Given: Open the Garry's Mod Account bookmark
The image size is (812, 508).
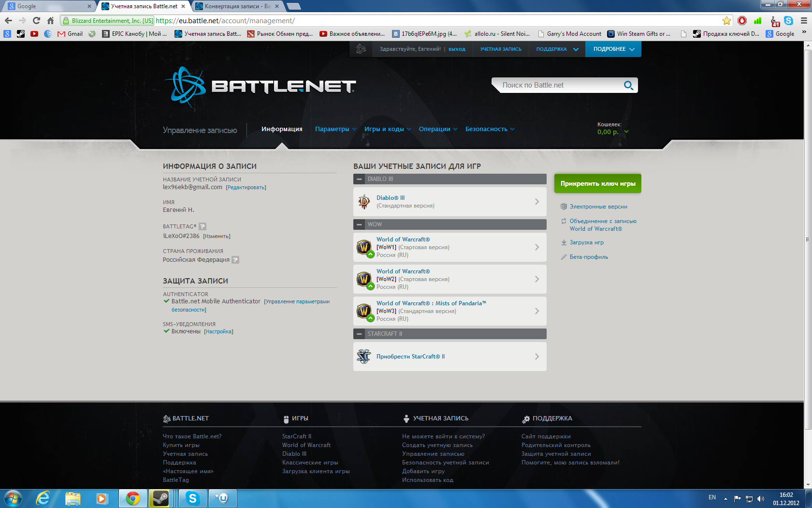Looking at the screenshot, I should tap(569, 34).
